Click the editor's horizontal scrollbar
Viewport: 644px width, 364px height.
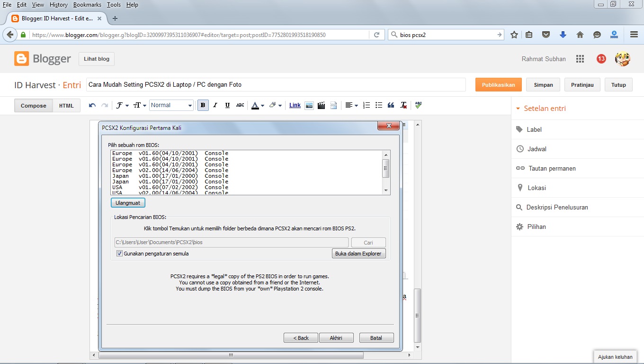pos(231,355)
